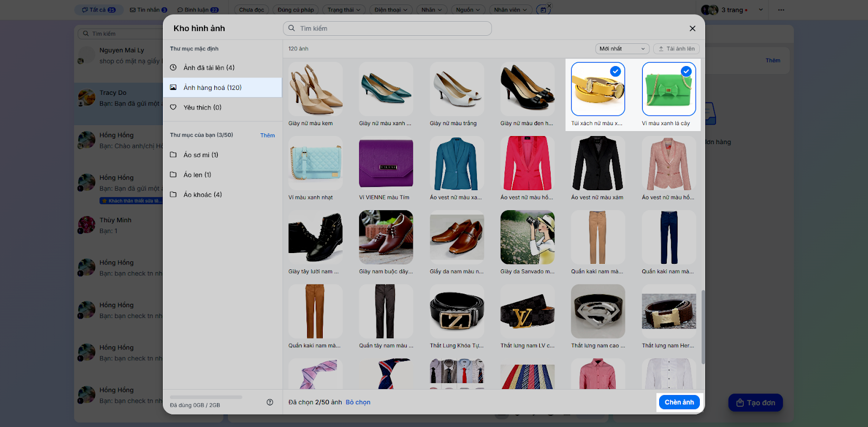Click Đúng cú pháp filter in background
This screenshot has height=427, width=868.
pyautogui.click(x=296, y=10)
